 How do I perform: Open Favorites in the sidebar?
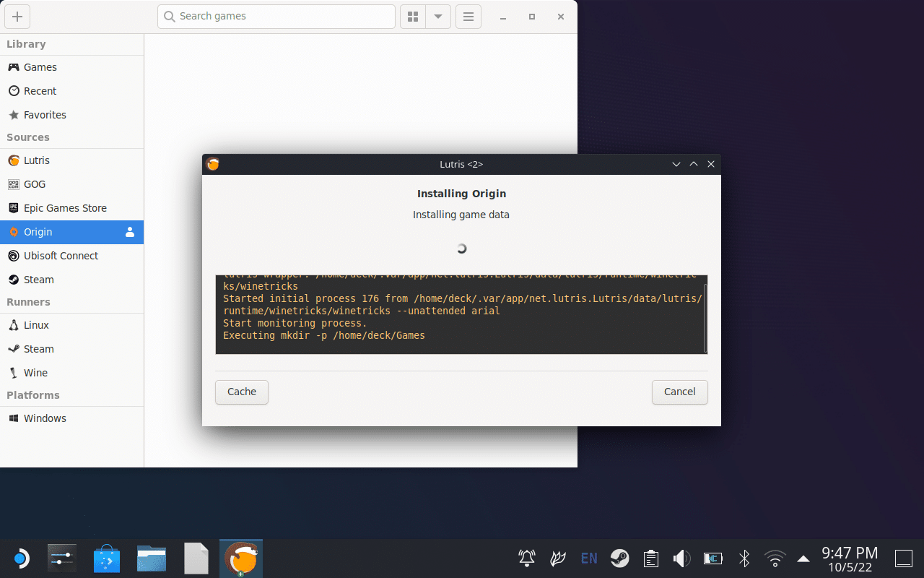[x=71, y=115]
